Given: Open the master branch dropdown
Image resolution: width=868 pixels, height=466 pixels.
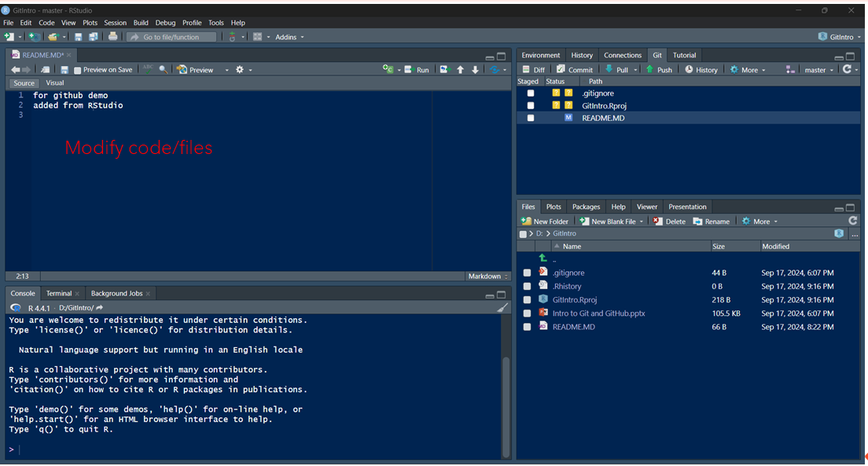Looking at the screenshot, I should (x=818, y=70).
